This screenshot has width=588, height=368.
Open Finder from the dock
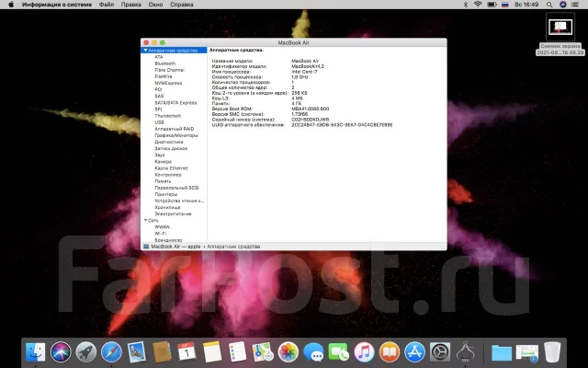click(x=36, y=351)
